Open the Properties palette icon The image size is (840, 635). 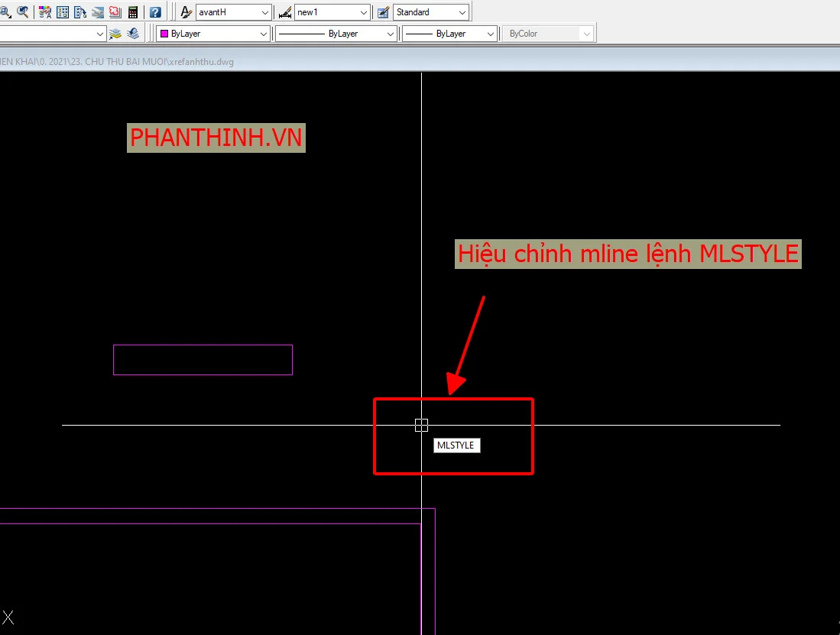click(45, 11)
